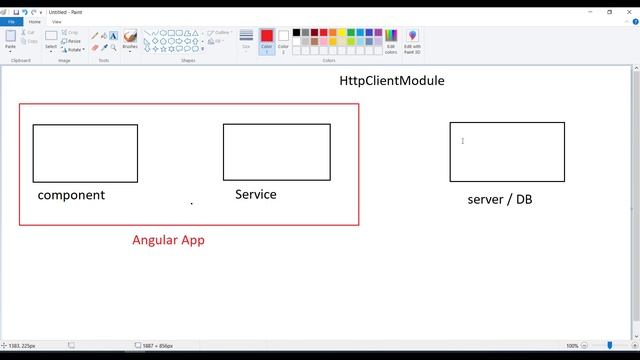Image resolution: width=640 pixels, height=360 pixels.
Task: Collapse the ribbon using the chevron
Action: (x=627, y=22)
